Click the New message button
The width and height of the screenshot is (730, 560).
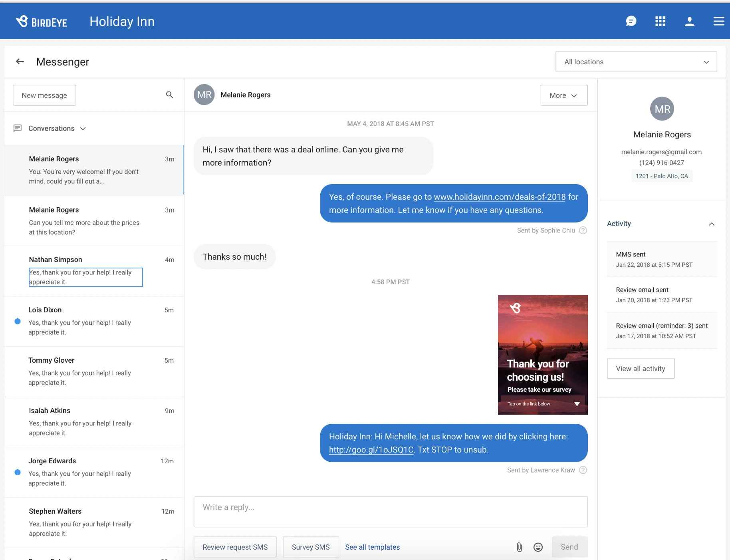coord(44,95)
